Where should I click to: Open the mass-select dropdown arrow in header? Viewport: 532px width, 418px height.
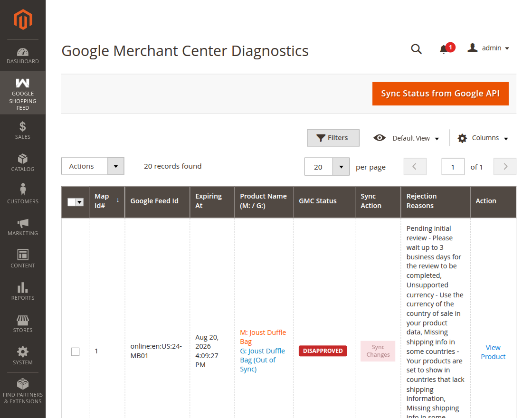80,202
